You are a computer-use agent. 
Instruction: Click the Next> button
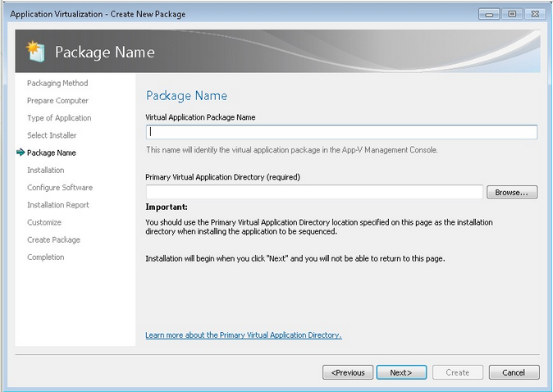click(x=401, y=372)
